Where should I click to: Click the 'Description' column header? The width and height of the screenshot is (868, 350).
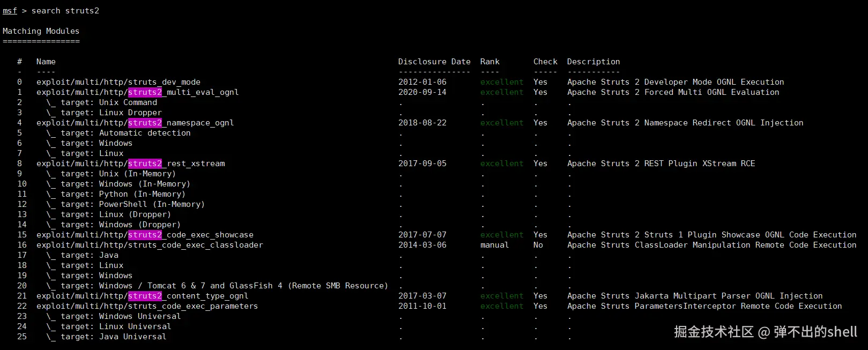(x=593, y=62)
